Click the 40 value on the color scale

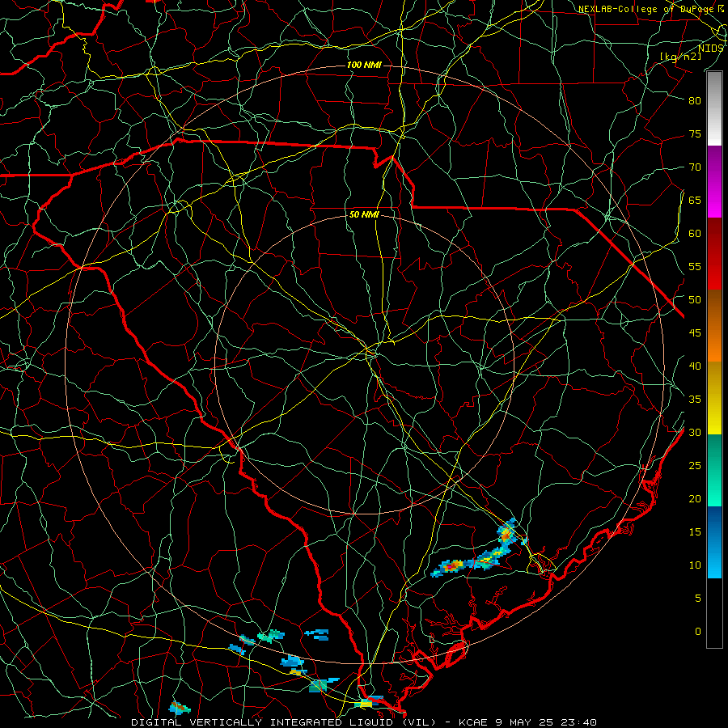point(695,366)
